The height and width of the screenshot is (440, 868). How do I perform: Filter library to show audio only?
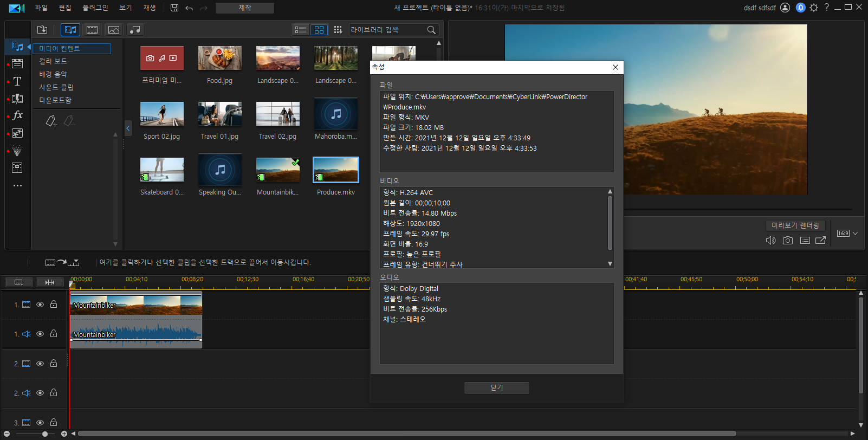(x=135, y=30)
